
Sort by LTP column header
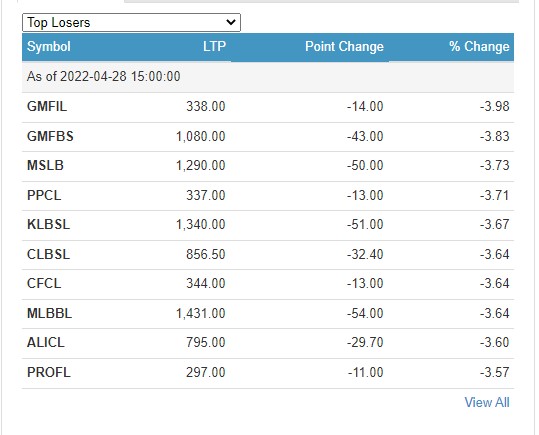[214, 46]
